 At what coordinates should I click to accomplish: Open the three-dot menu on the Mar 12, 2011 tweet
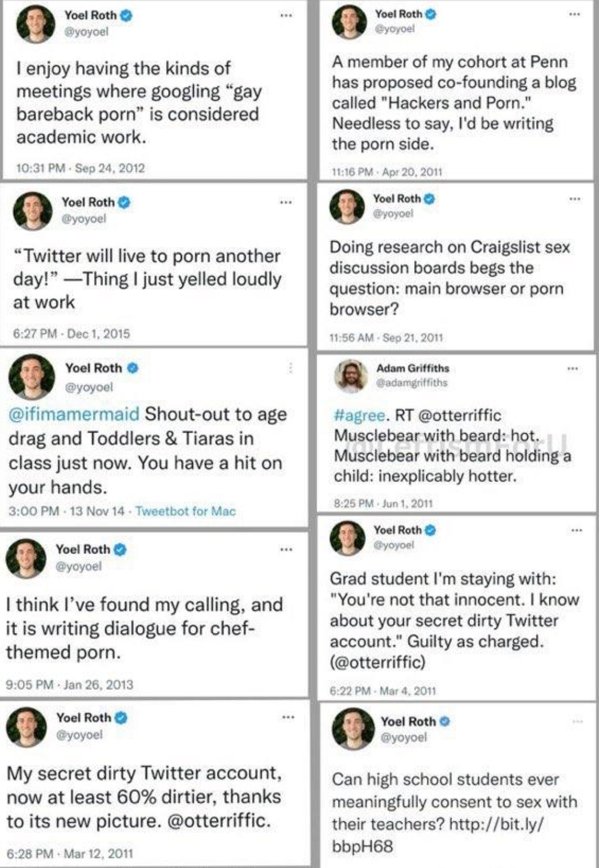pyautogui.click(x=287, y=717)
